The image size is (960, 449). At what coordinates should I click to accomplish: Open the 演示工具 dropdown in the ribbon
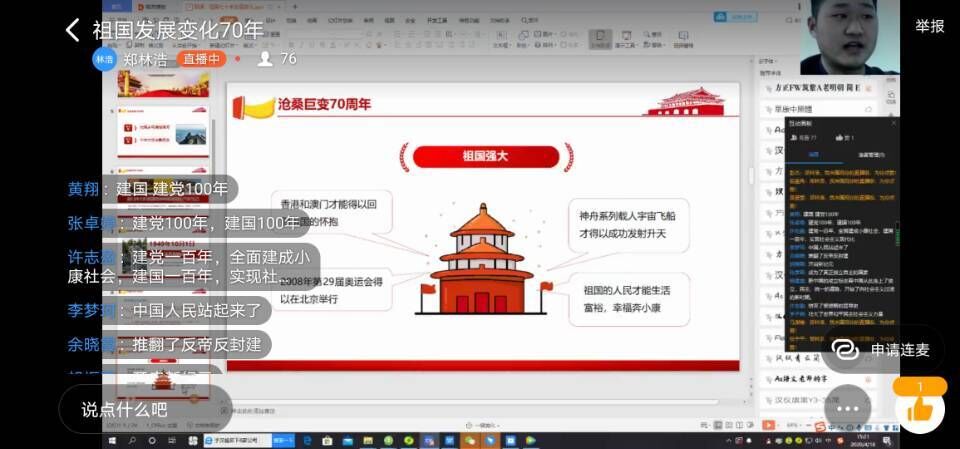pyautogui.click(x=628, y=44)
